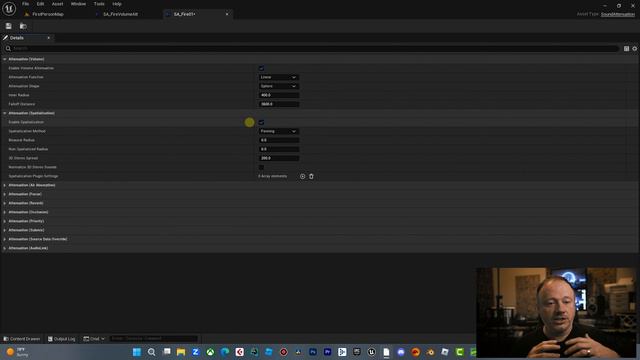Expand Attenuation (Air Absorption) section
This screenshot has width=640, height=360.
tap(5, 185)
